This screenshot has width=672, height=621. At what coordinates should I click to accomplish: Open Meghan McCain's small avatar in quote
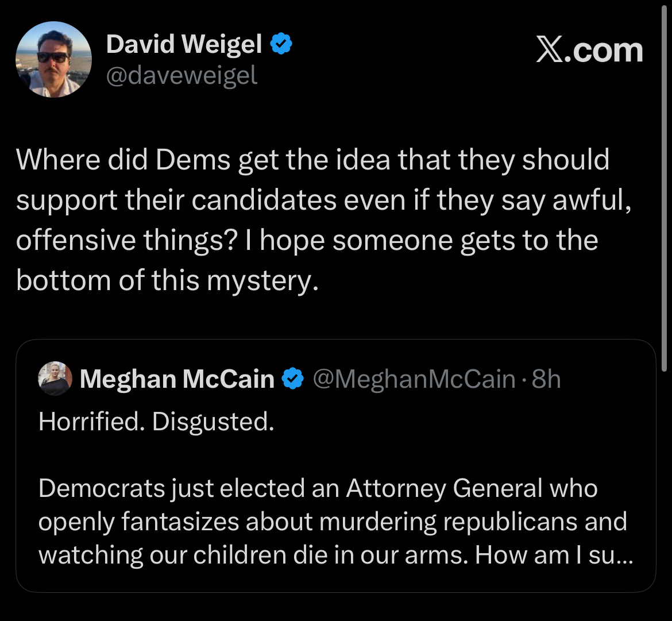55,379
